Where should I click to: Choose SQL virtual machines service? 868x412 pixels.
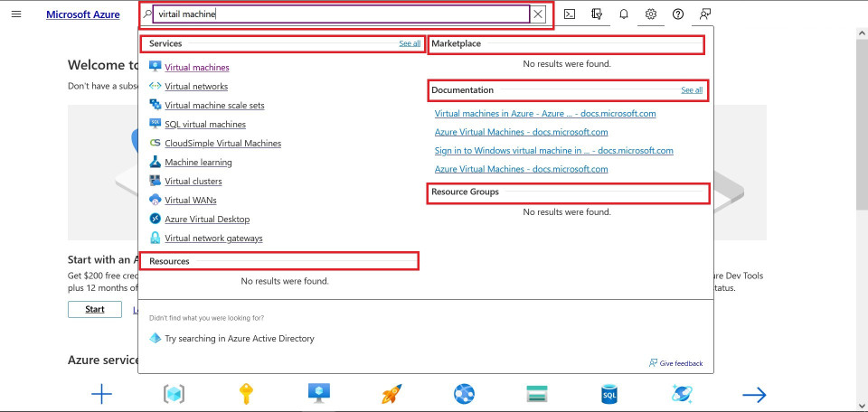coord(204,125)
